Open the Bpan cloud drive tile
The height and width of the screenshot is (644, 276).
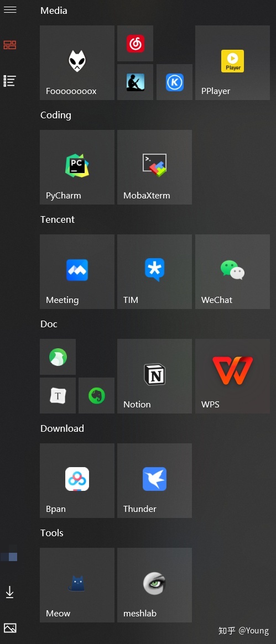point(77,480)
